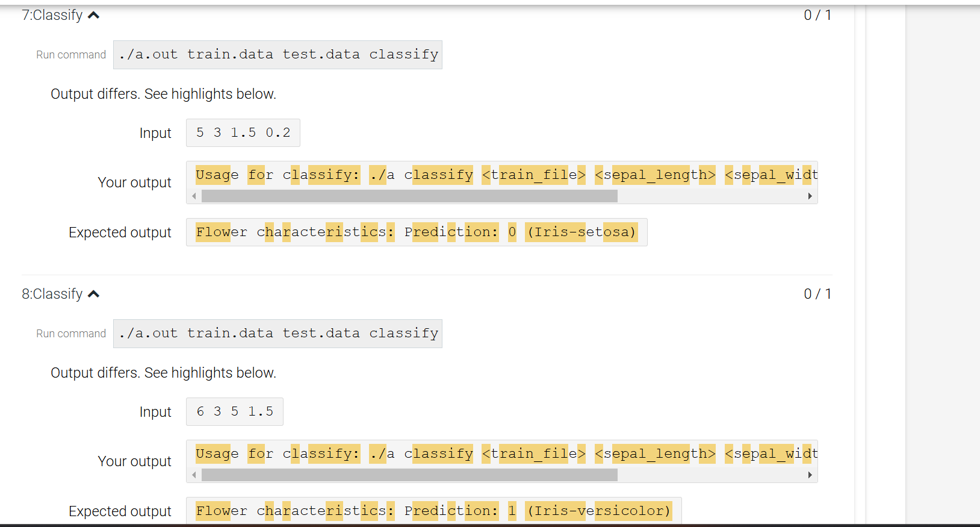The image size is (980, 527).
Task: Click expected output Iris-versicolor line
Action: click(x=433, y=511)
